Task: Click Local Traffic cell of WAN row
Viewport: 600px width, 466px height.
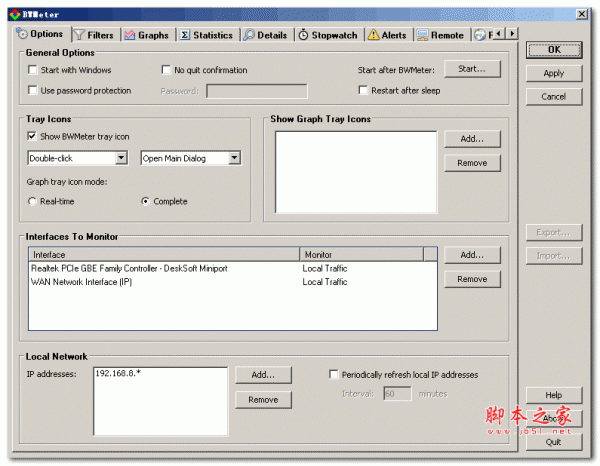Action: point(325,282)
